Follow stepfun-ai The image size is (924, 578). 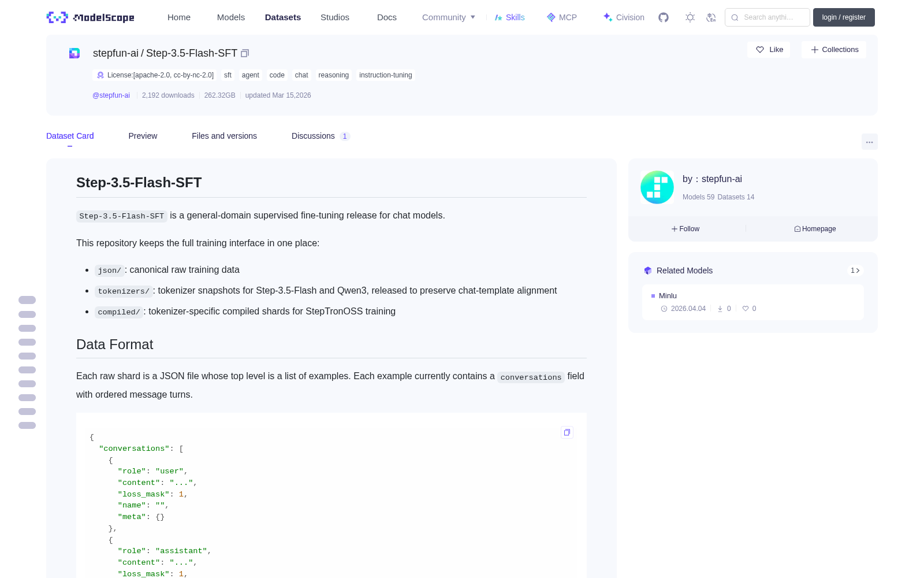coord(685,229)
